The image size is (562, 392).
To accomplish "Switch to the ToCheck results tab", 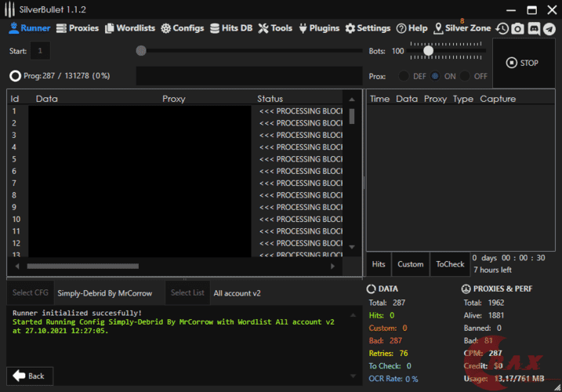I will point(450,264).
